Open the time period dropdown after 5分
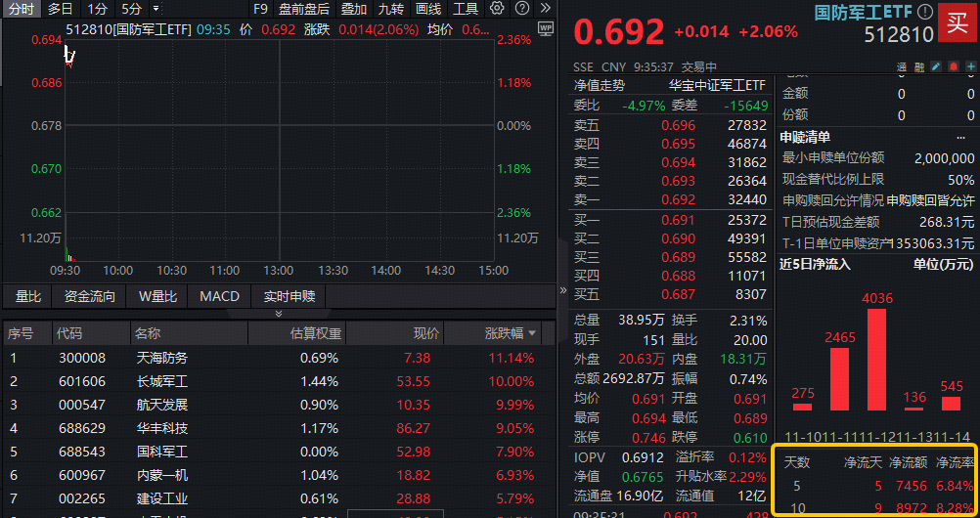980x518 pixels. pyautogui.click(x=156, y=9)
